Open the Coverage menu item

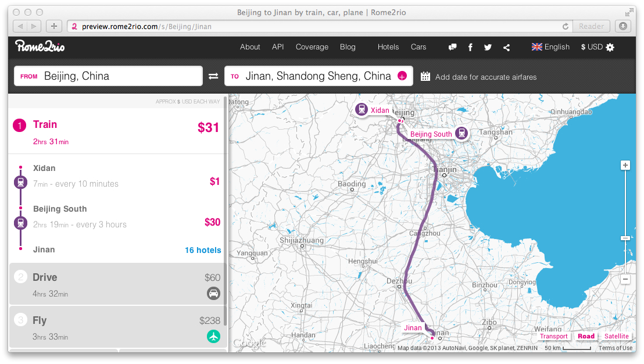(312, 47)
